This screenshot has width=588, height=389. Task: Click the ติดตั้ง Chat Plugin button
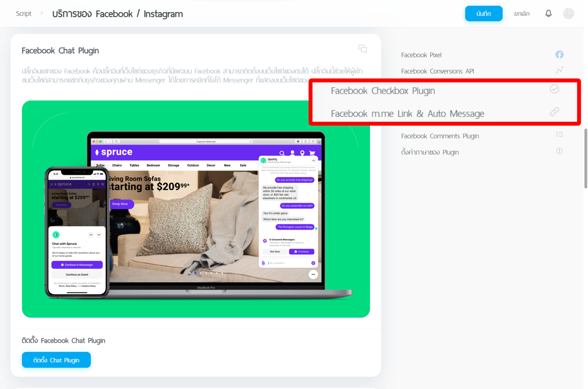[x=56, y=360]
